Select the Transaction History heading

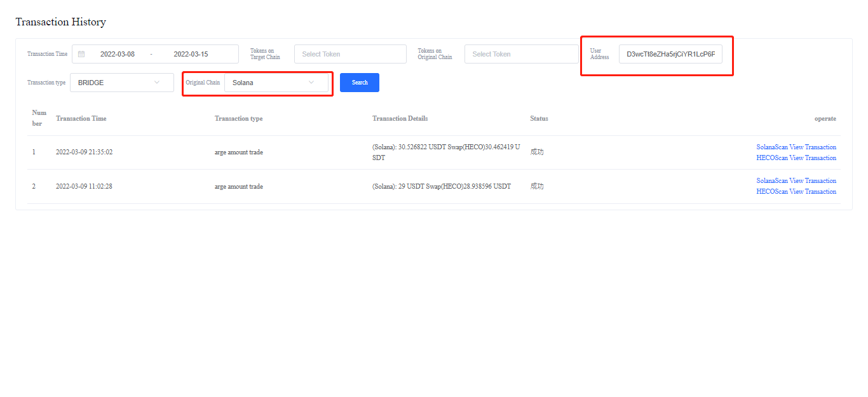60,22
